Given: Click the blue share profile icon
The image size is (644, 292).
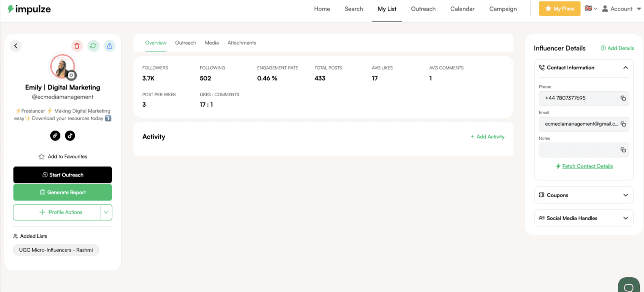Looking at the screenshot, I should 109,46.
